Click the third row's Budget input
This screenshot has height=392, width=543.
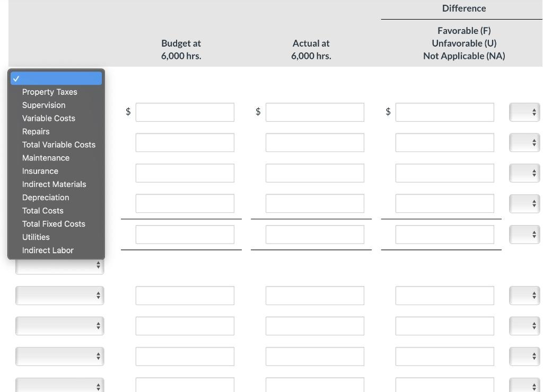(x=185, y=173)
